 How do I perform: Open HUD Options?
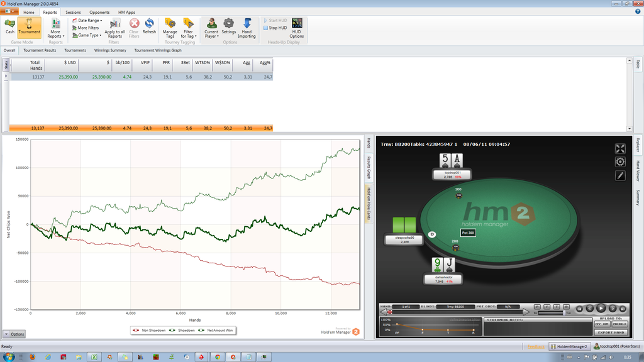[297, 28]
